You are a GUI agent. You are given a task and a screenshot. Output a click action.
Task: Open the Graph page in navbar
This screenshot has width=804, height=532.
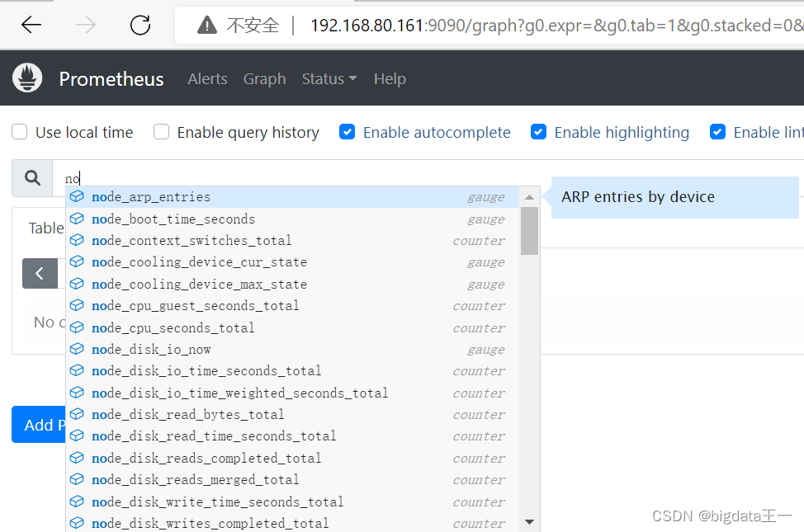(265, 78)
